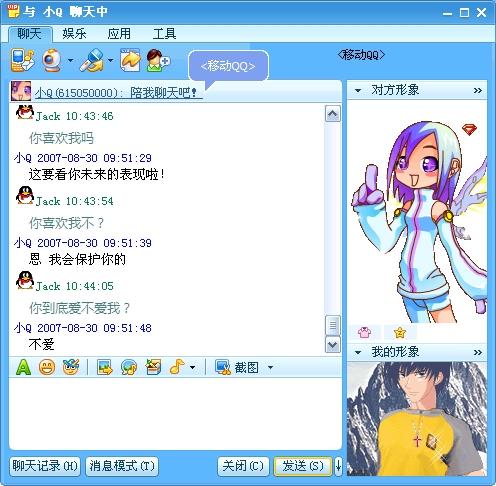Click the chat scrollbar down arrow
Screen dimensions: 496x486
pyautogui.click(x=333, y=344)
